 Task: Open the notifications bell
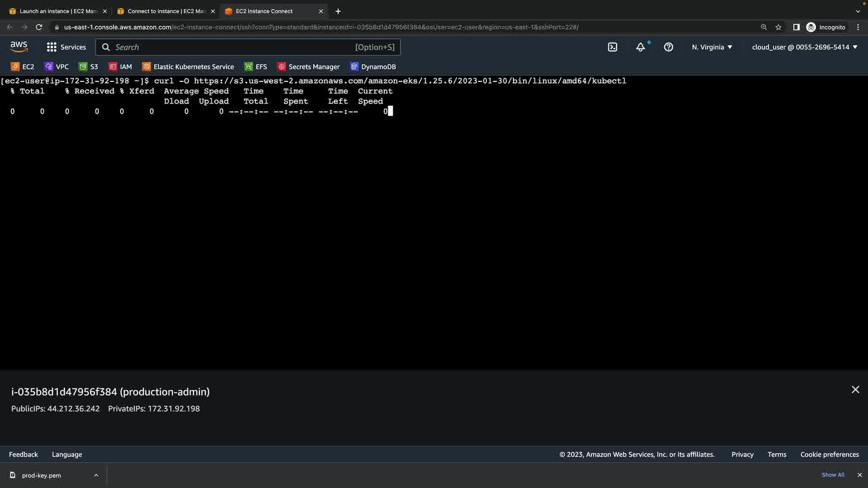click(641, 47)
